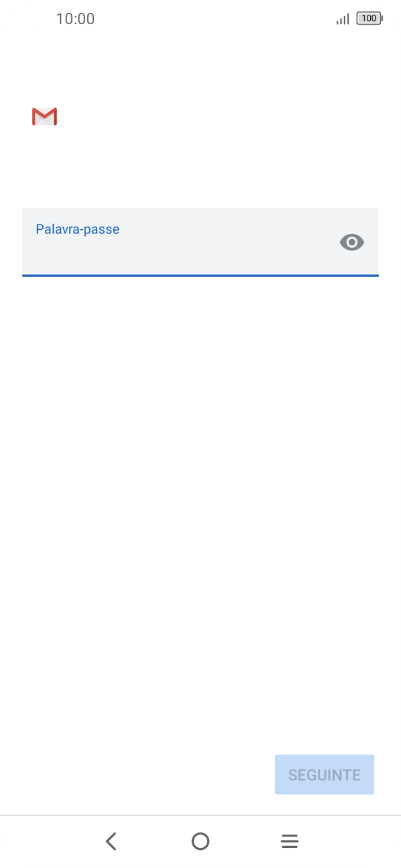Image resolution: width=401 pixels, height=868 pixels.
Task: Show password with the eye icon
Action: (352, 242)
